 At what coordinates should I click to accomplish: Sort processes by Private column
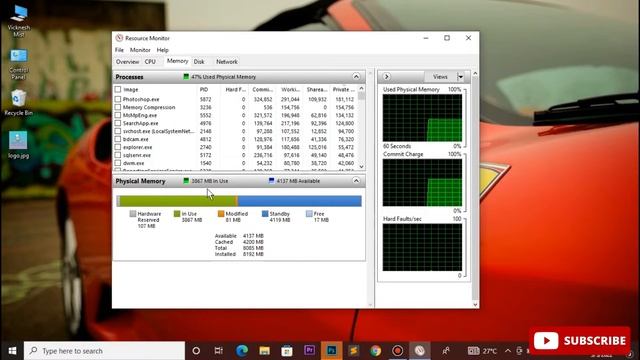tap(343, 89)
